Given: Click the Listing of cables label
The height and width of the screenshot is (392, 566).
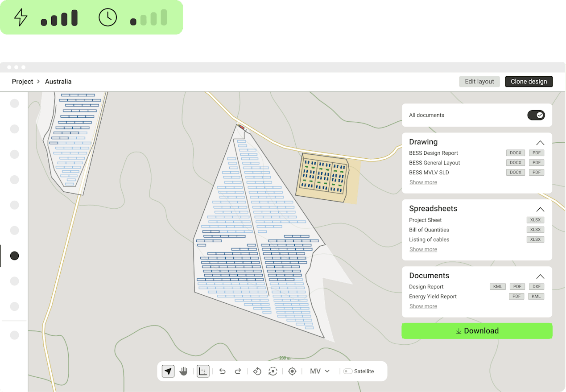Looking at the screenshot, I should point(429,239).
